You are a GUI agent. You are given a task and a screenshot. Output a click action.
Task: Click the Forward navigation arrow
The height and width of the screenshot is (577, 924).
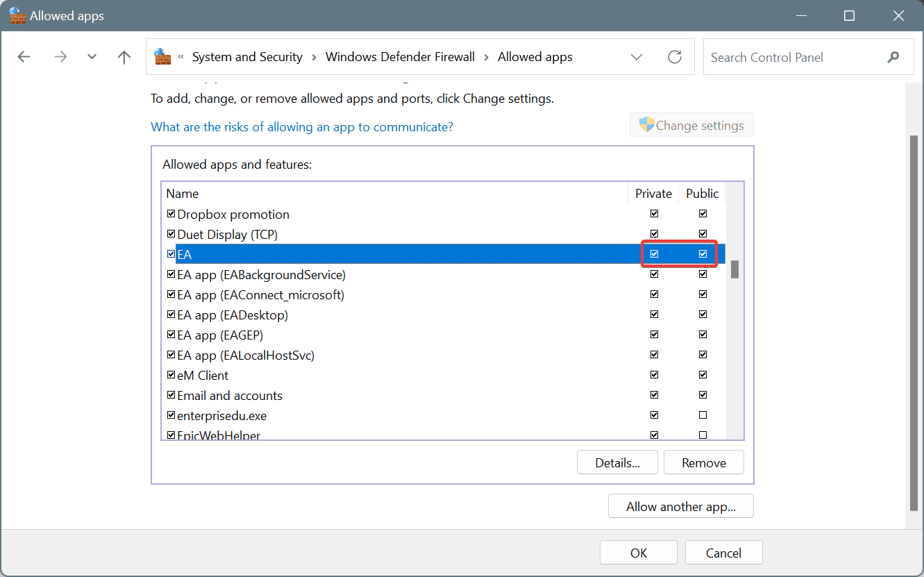tap(60, 57)
